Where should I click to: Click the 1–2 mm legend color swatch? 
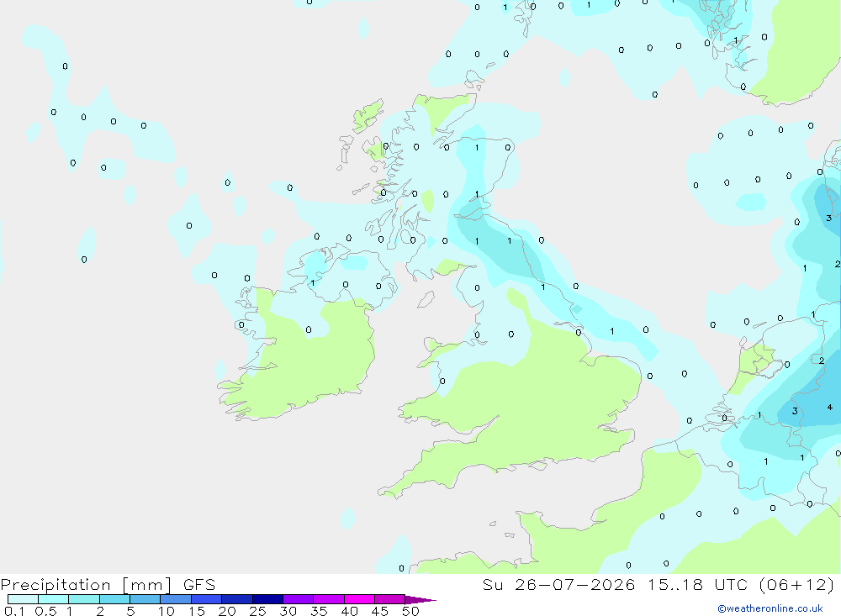84,599
